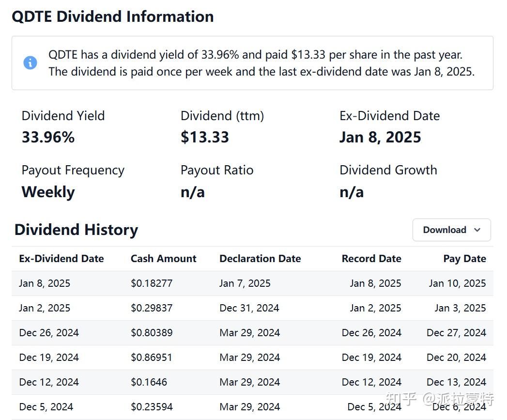Select the Declaration Date column header
The image size is (507, 420).
pos(260,259)
